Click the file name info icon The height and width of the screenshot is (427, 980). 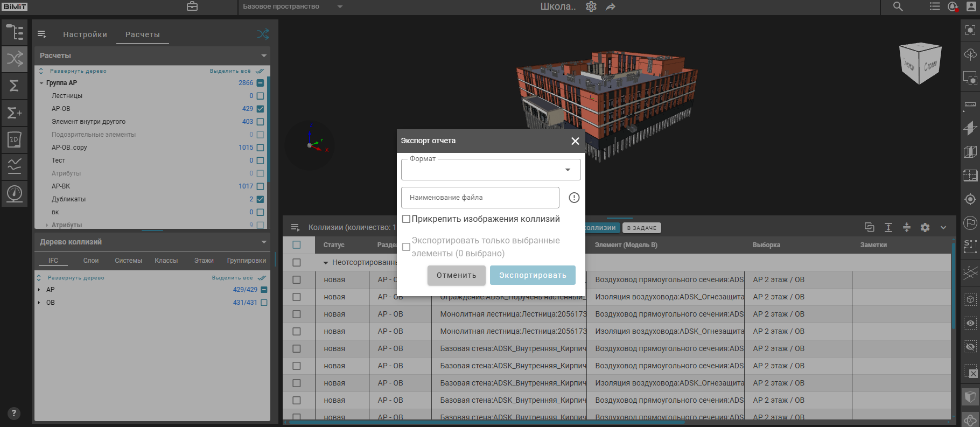pyautogui.click(x=574, y=198)
